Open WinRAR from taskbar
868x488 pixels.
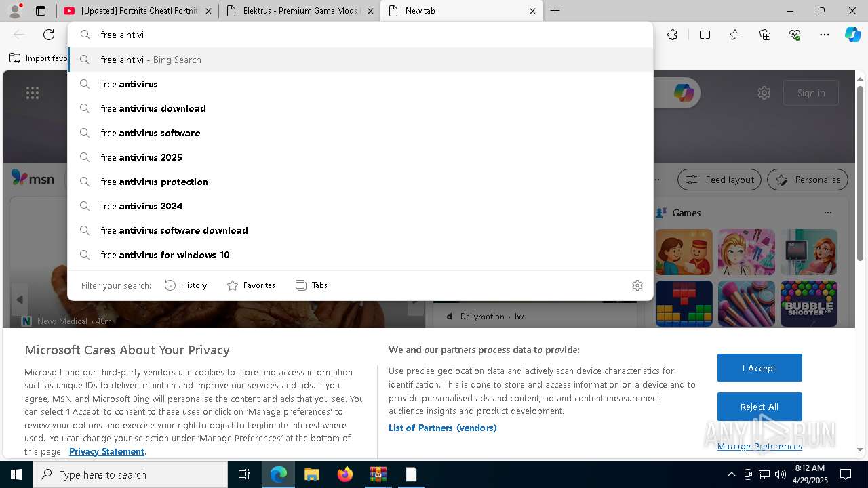point(378,474)
